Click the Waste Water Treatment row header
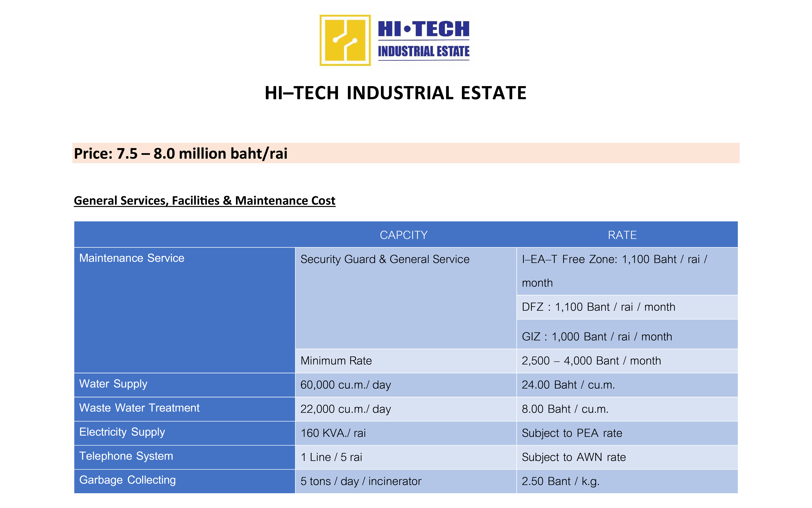The image size is (812, 508). (x=139, y=408)
